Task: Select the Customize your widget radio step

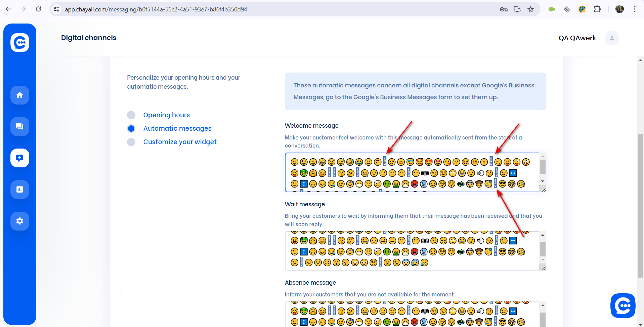Action: pos(131,142)
